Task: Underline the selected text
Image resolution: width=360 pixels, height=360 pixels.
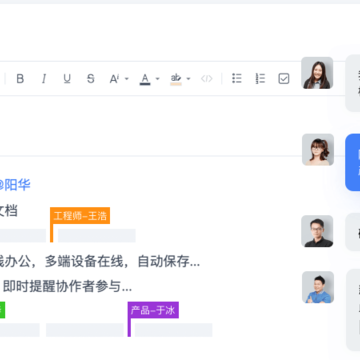Action: pos(67,79)
